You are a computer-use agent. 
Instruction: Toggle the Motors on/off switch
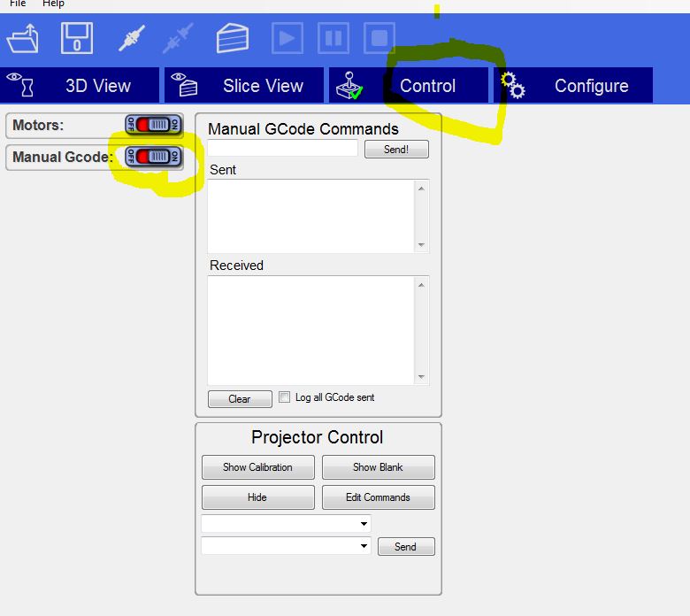coord(153,125)
